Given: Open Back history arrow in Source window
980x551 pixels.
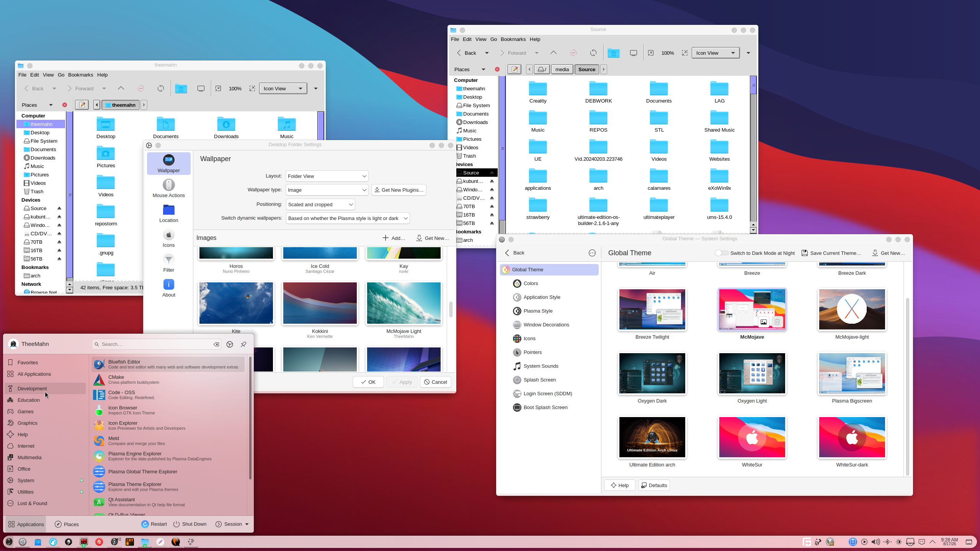Looking at the screenshot, I should 487,53.
